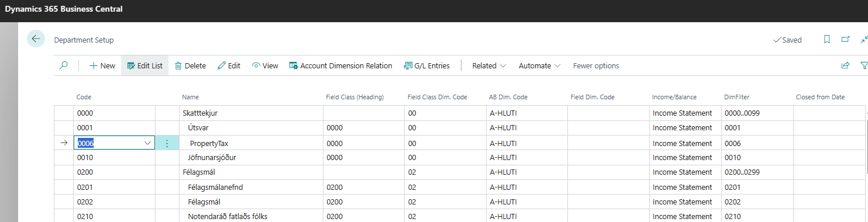Open G/L Entries
This screenshot has width=868, height=222.
[x=426, y=65]
